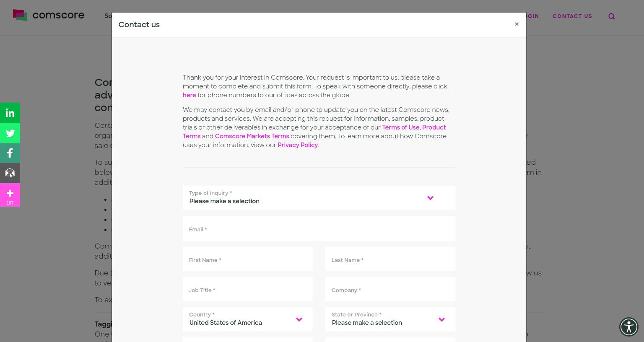Share page via LinkedIn icon

pos(10,113)
